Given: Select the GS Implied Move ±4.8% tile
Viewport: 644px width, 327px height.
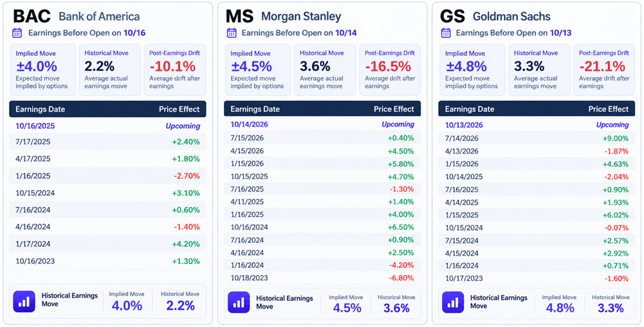Looking at the screenshot, I should click(472, 70).
